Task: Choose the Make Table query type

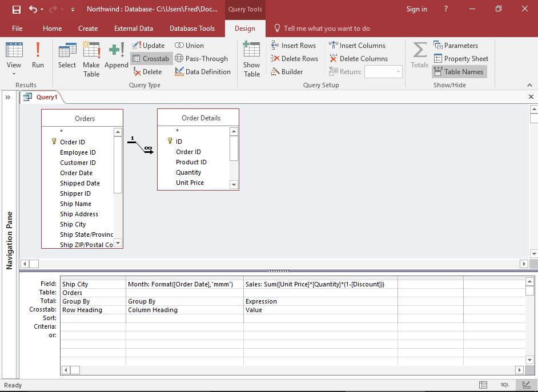Action: coord(91,59)
